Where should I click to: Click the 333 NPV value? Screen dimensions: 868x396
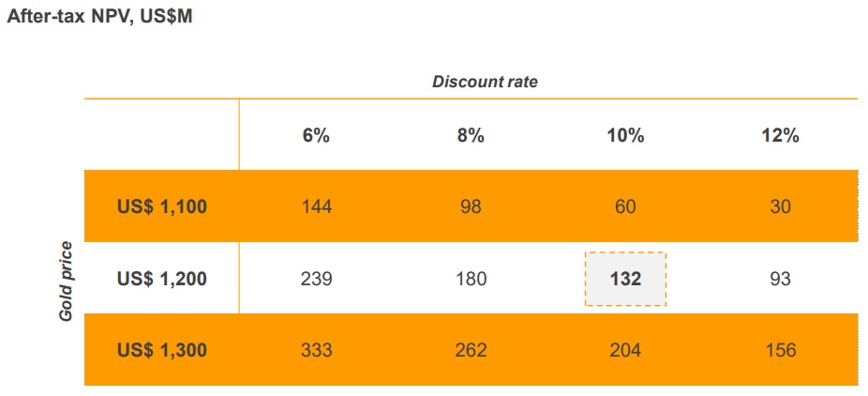(x=316, y=350)
